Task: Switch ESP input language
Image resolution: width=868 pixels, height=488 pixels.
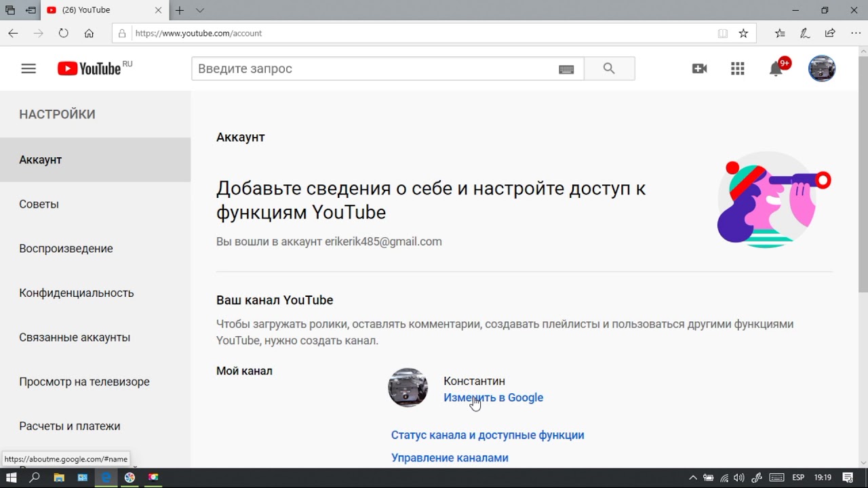Action: [x=798, y=477]
